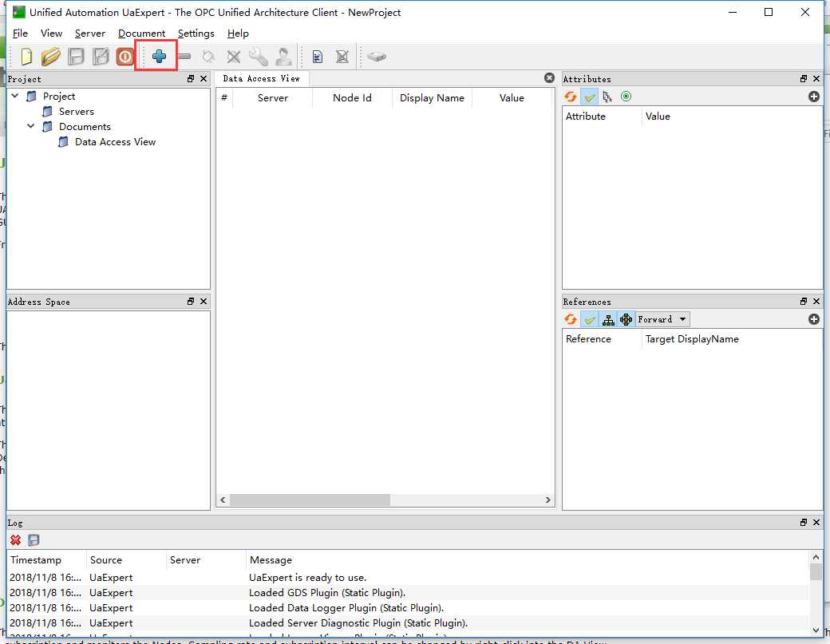
Task: Undock the Project panel
Action: point(191,79)
